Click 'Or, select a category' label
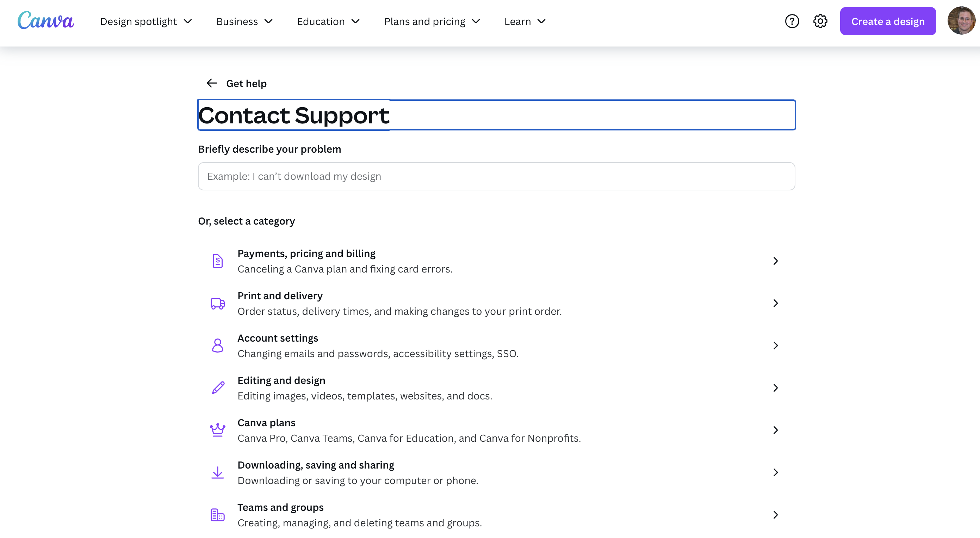980x538 pixels. click(x=246, y=221)
